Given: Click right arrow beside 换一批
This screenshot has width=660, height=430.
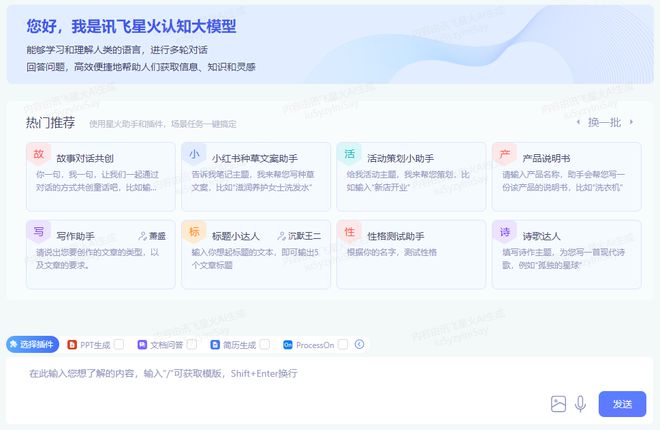Looking at the screenshot, I should click(x=631, y=122).
